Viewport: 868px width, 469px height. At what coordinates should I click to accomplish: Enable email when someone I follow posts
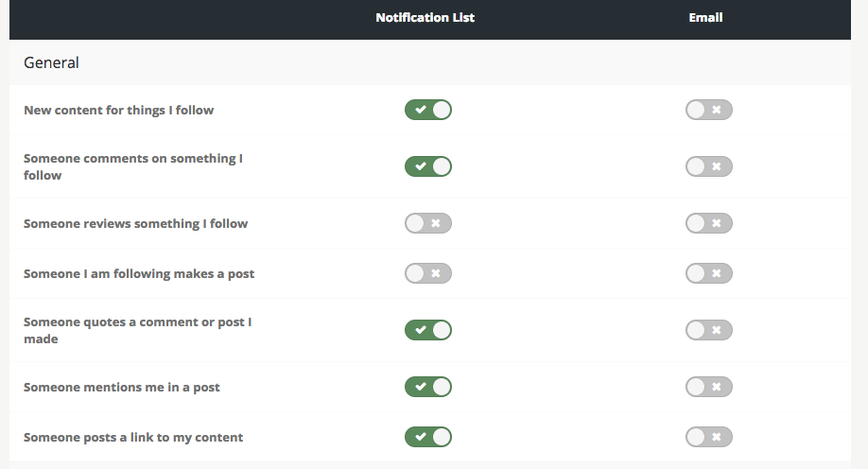[x=708, y=273]
